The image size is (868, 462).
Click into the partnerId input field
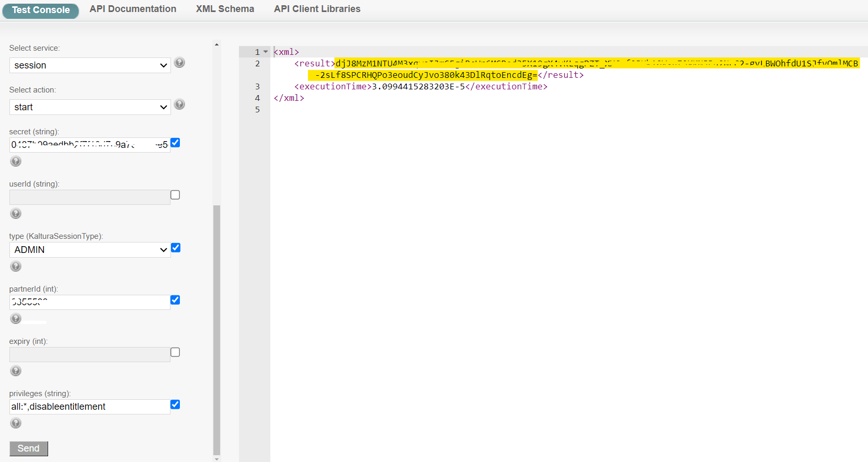point(90,302)
